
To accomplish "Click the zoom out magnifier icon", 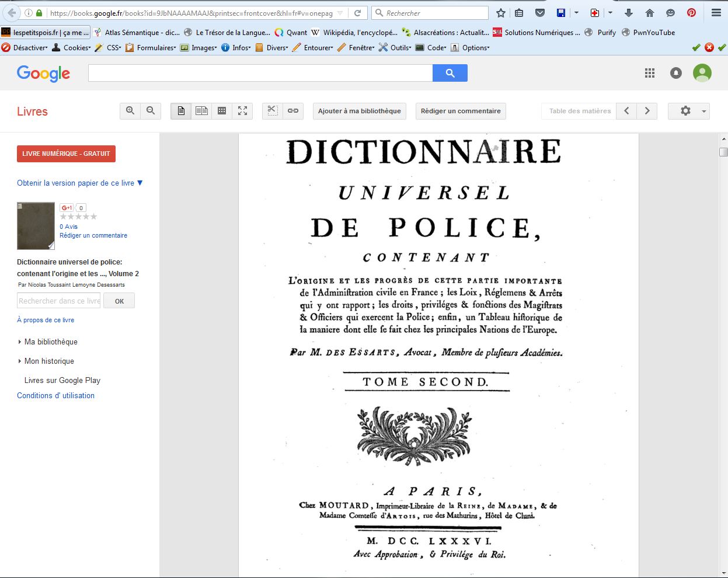I will coord(151,111).
